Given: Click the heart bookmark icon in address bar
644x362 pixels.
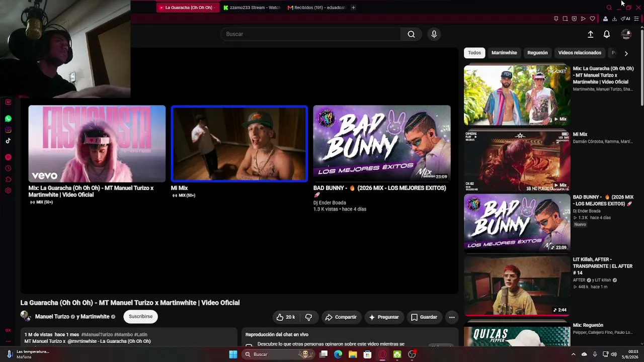Looking at the screenshot, I should tap(592, 19).
